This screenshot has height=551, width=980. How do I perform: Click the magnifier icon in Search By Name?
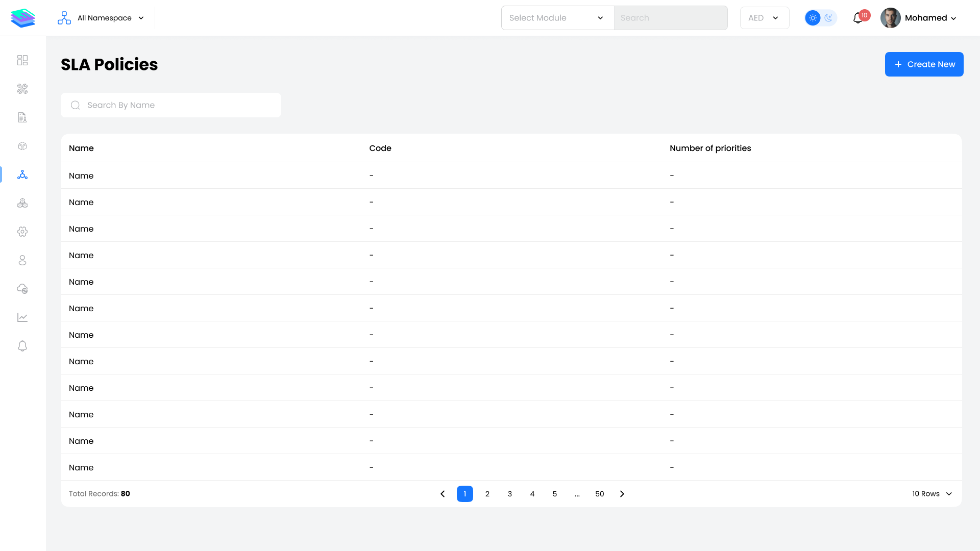(76, 105)
